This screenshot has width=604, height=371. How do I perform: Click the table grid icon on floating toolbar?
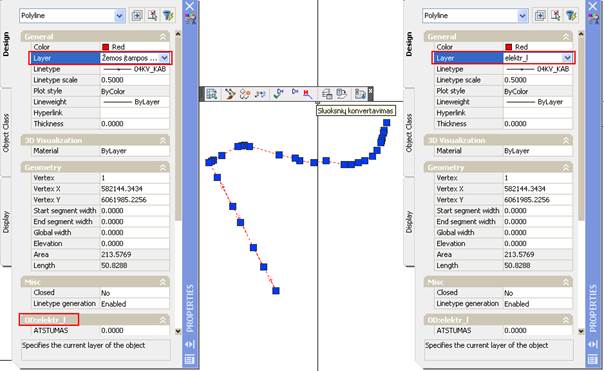point(211,94)
